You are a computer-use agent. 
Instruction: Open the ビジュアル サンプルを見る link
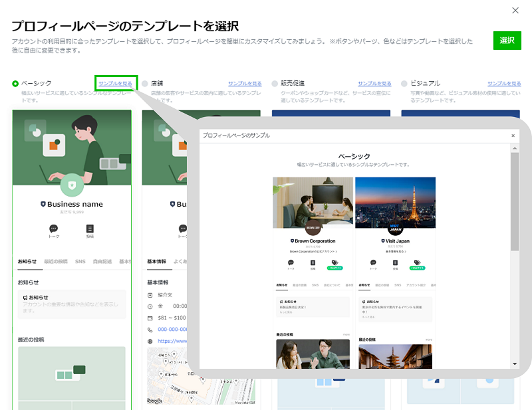tap(504, 84)
